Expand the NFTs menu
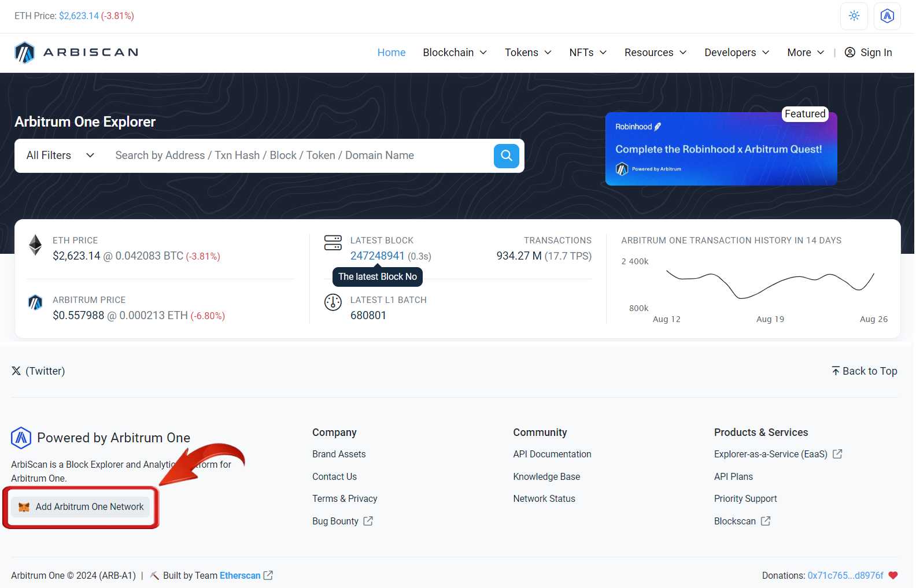 tap(588, 53)
